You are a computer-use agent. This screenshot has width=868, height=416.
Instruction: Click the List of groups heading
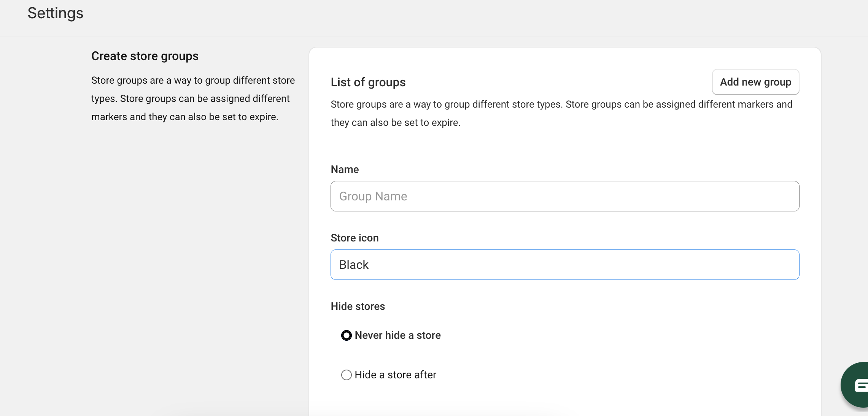click(368, 83)
